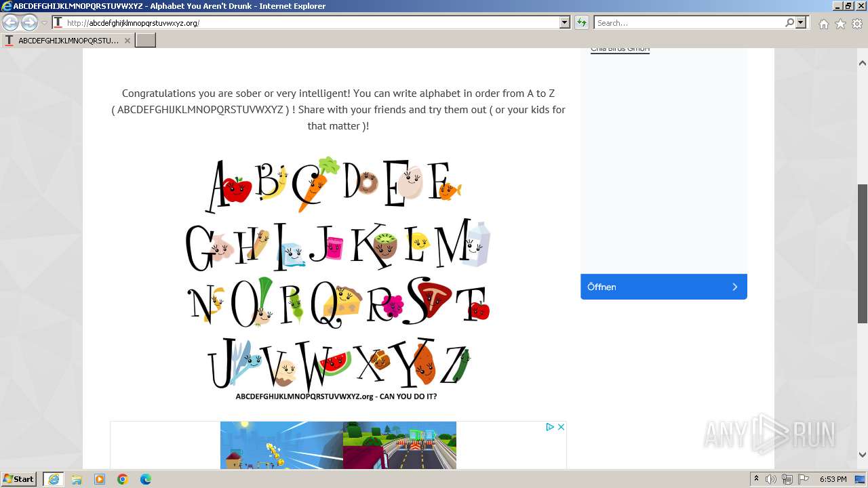The image size is (868, 488).
Task: Open the AdChoices triangle icon on bottom ad
Action: click(x=550, y=427)
